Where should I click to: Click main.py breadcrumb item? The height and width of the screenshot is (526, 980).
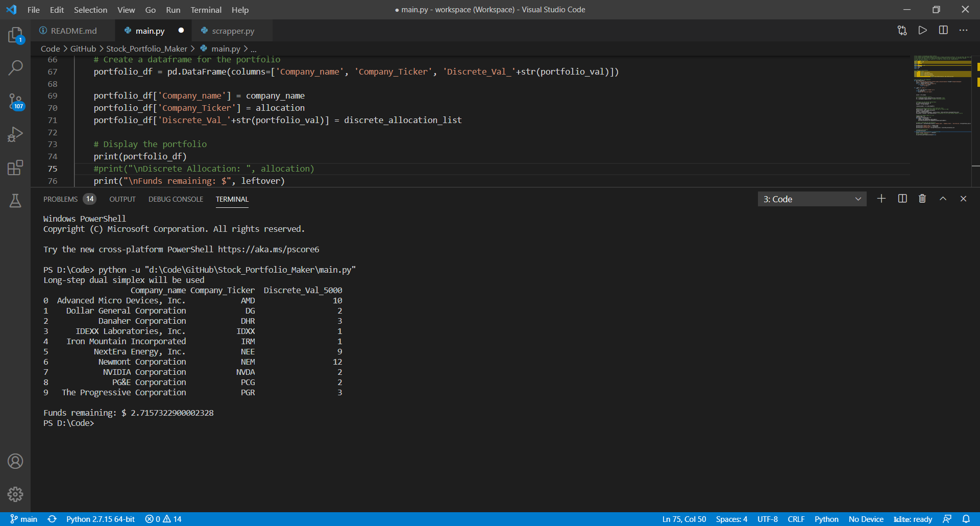(x=220, y=49)
